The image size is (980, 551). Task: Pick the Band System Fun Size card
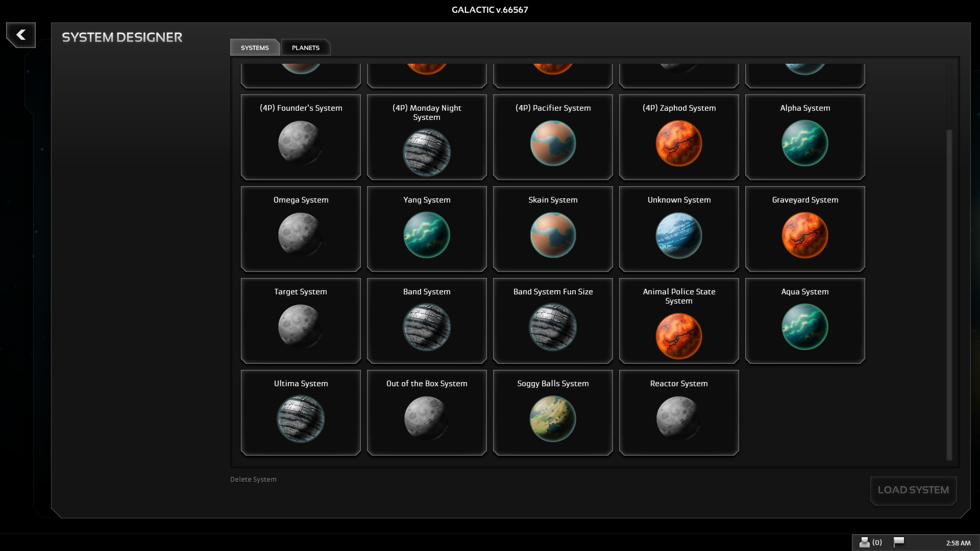click(553, 320)
